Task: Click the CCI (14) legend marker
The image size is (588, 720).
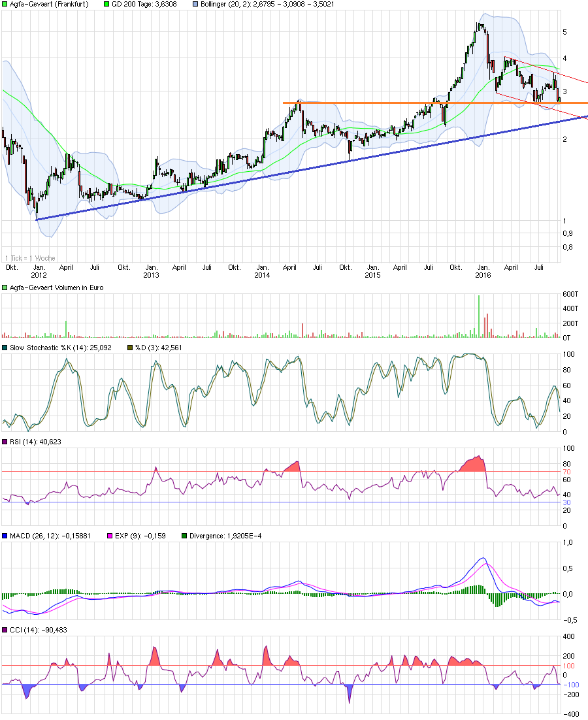Action: pos(5,630)
